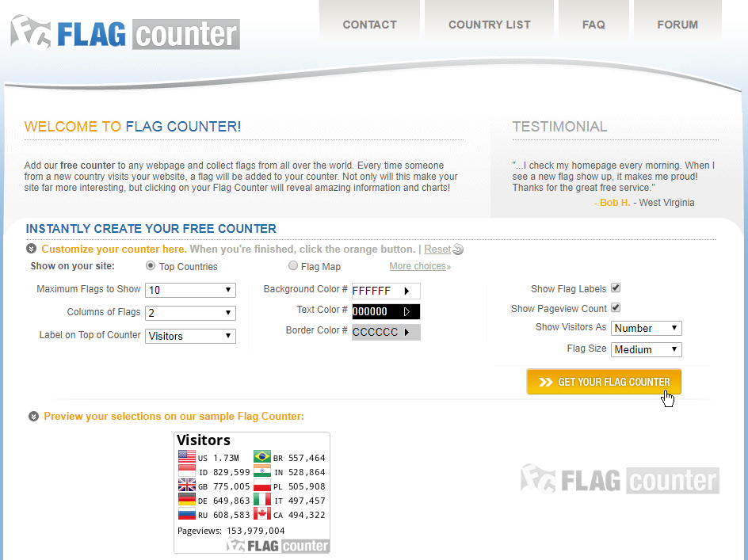Click the Reset link
The image size is (748, 560).
[437, 249]
